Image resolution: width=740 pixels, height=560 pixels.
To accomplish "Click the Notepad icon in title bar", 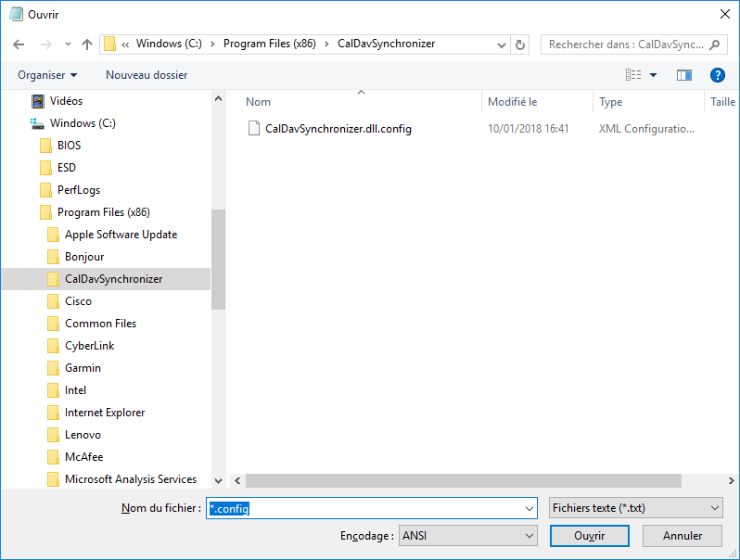I will [x=16, y=15].
